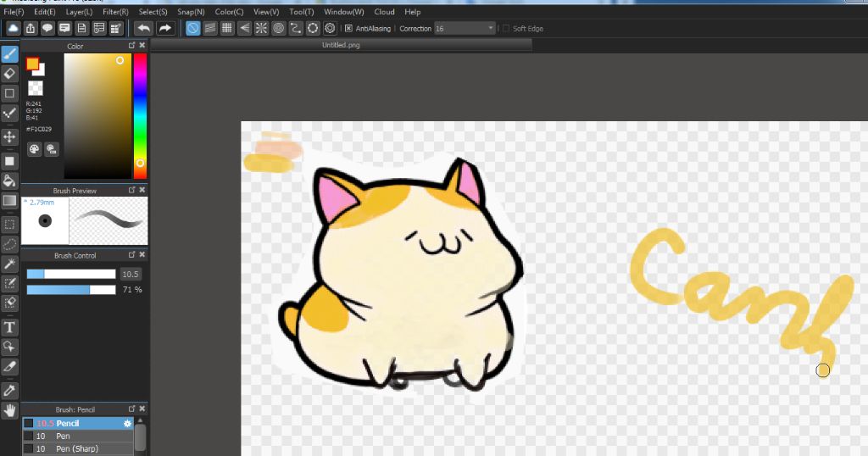
Task: Click the Redo arrow
Action: click(x=165, y=28)
